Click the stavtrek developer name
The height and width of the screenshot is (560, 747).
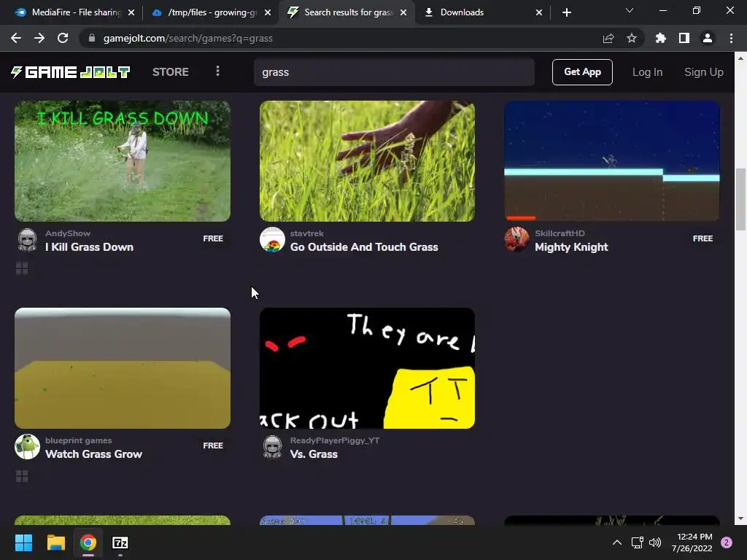click(x=307, y=233)
